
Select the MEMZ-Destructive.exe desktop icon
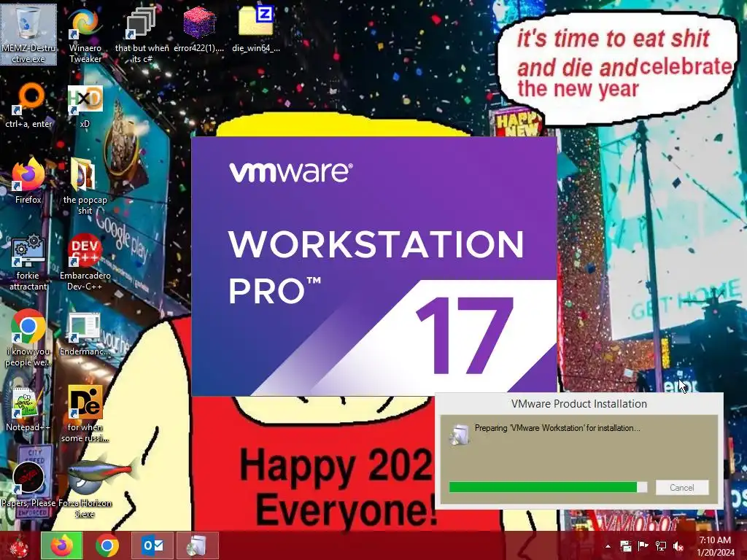(28, 34)
